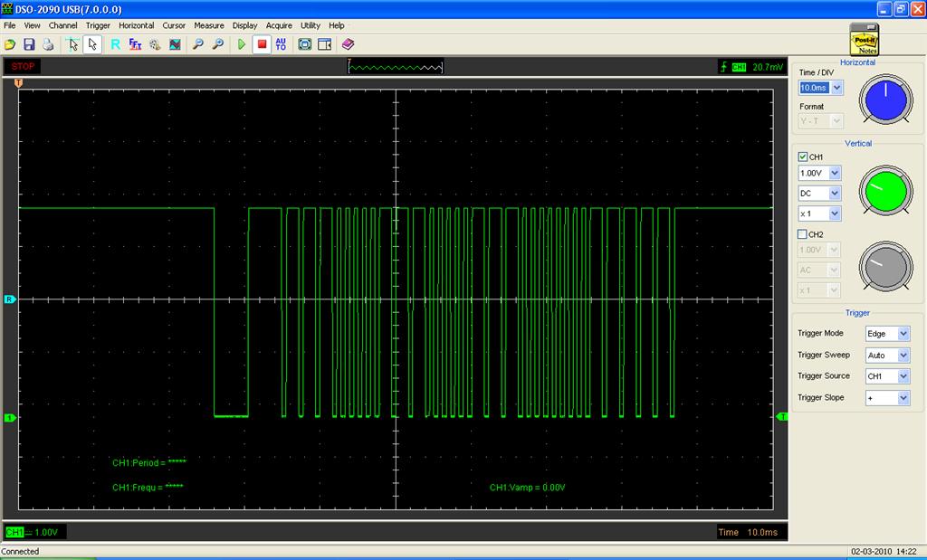Click the cyan R reference icon
This screenshot has height=560, width=927.
click(x=115, y=43)
